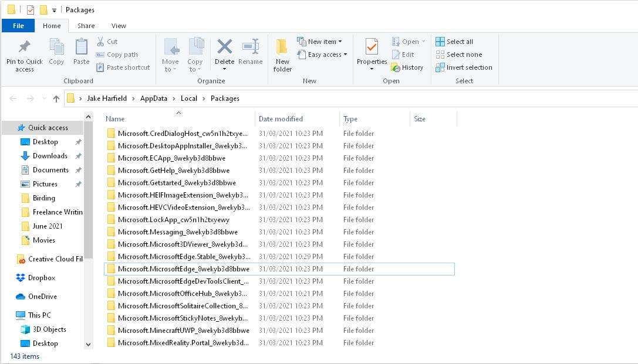Sort by Date modified column
The height and width of the screenshot is (364, 638).
coord(281,119)
